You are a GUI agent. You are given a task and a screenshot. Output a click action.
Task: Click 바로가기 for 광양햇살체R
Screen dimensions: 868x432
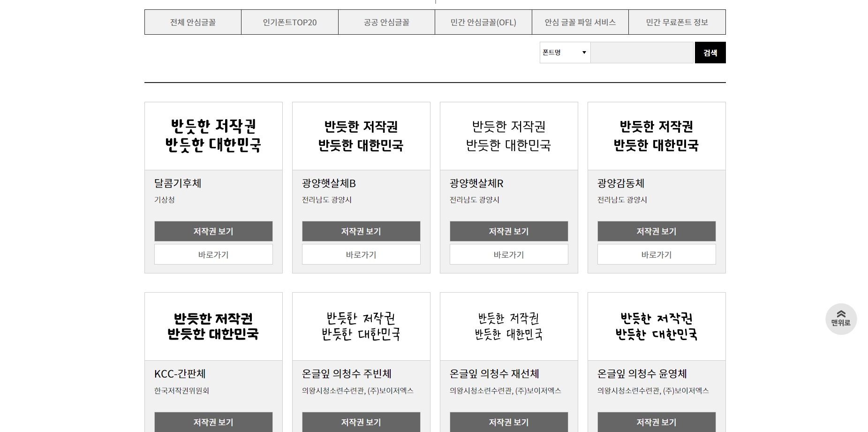(x=509, y=254)
